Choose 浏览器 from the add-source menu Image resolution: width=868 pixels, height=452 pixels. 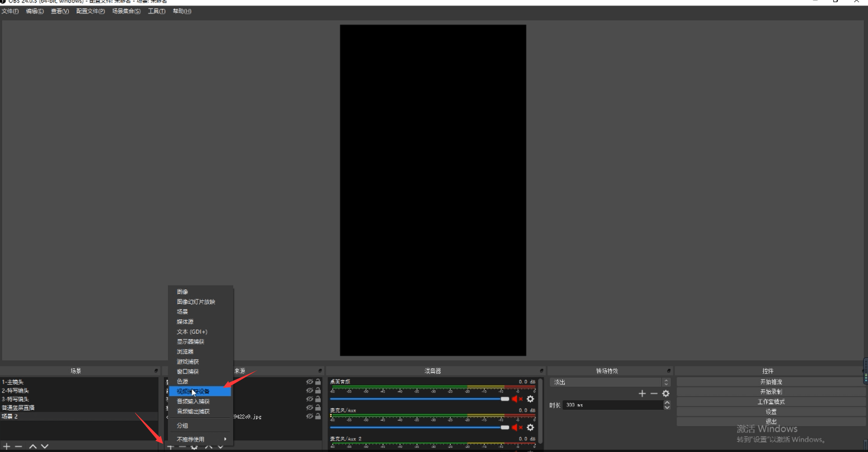200,351
